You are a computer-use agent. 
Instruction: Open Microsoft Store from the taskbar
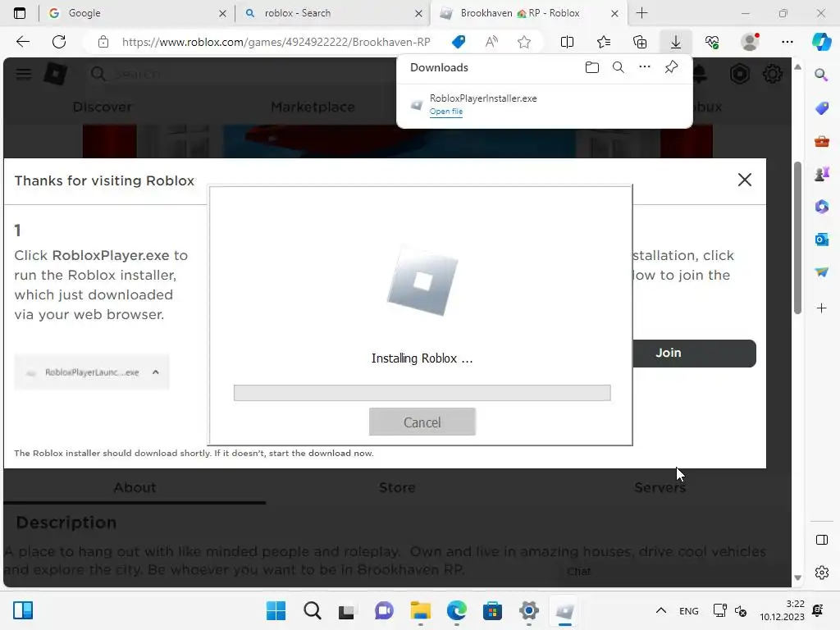click(492, 610)
